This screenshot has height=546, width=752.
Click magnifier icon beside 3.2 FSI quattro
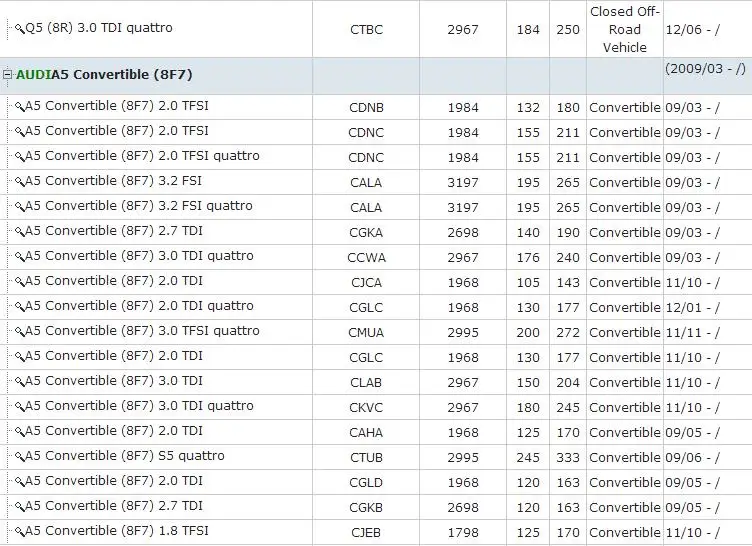20,206
